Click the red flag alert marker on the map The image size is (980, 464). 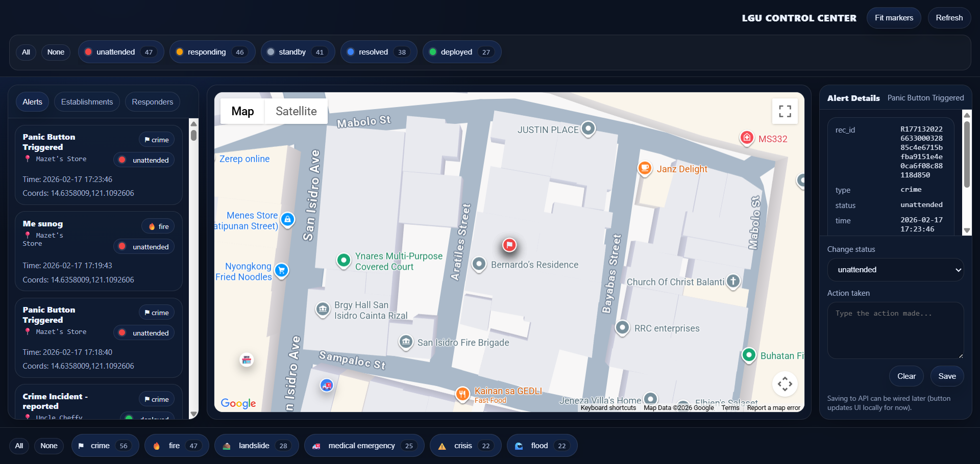pos(509,244)
